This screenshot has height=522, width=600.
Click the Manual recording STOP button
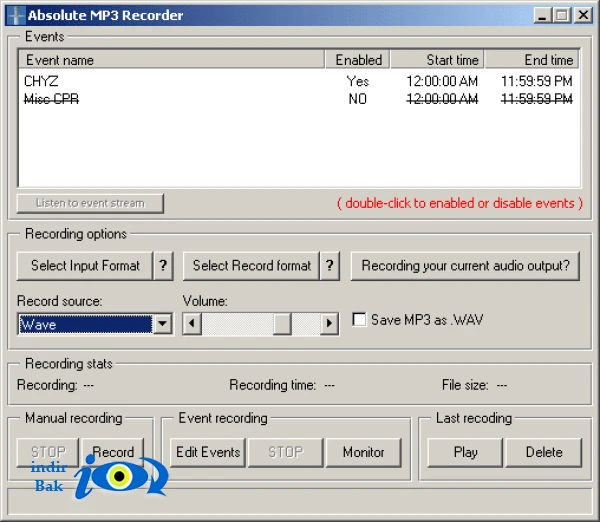pyautogui.click(x=48, y=452)
